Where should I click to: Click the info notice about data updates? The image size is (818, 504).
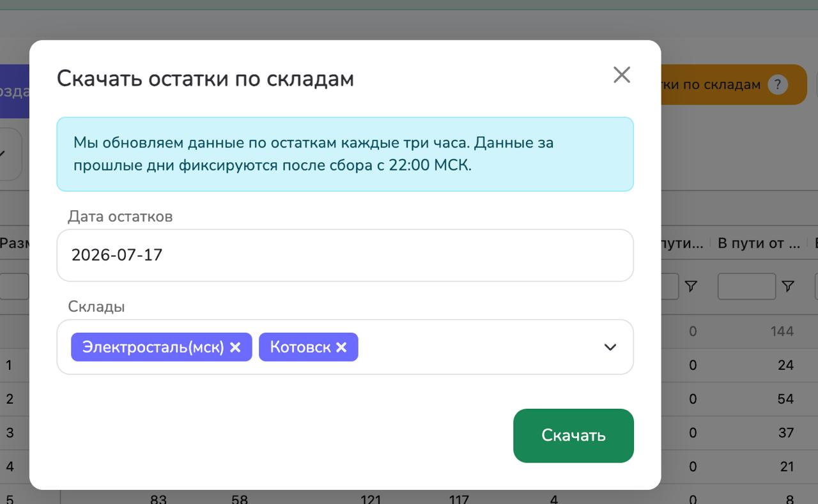point(345,154)
